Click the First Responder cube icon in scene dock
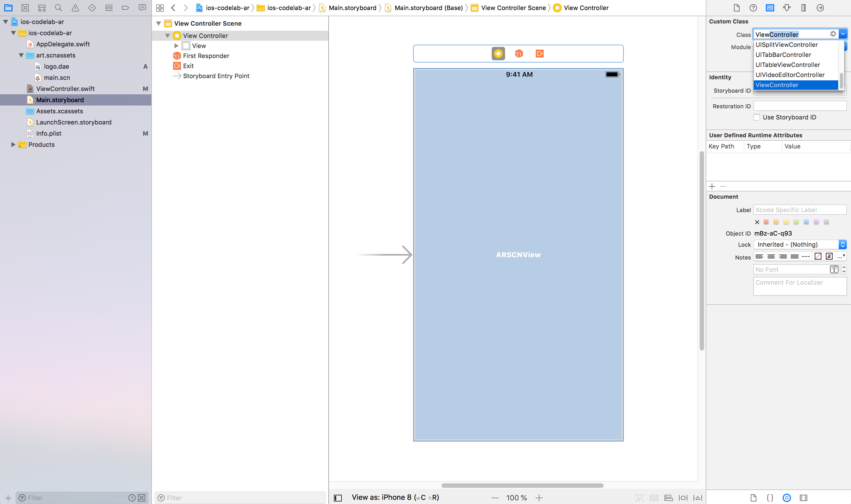The image size is (851, 504). click(519, 54)
